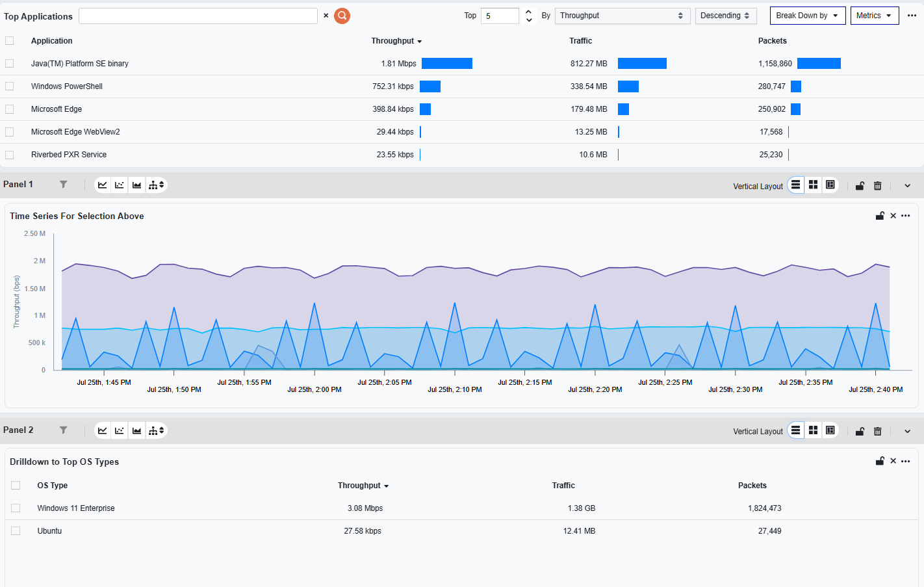Close the Drilldown to Top OS Types widget

click(893, 461)
